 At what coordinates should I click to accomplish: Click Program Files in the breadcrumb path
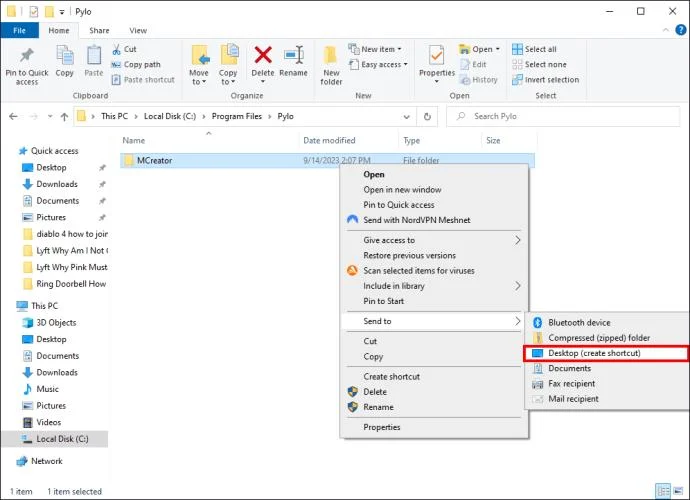pos(236,116)
